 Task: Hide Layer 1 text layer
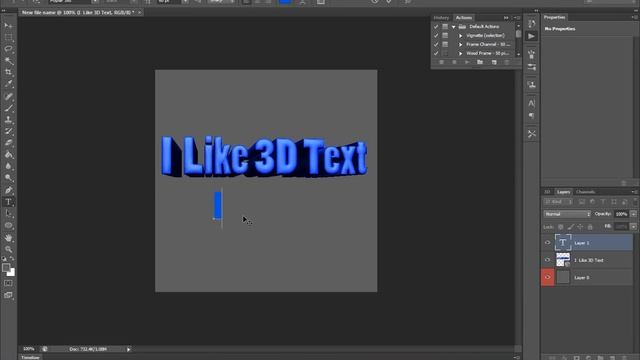click(547, 243)
